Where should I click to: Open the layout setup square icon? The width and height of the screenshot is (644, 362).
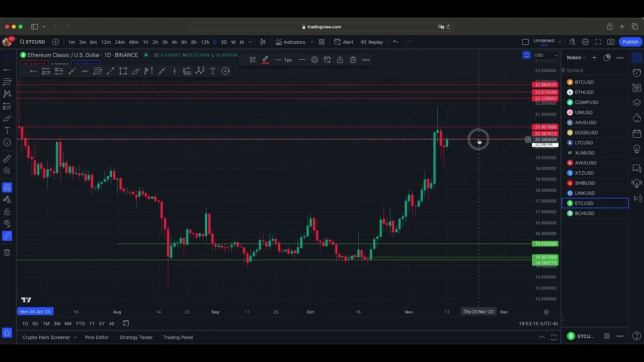[525, 42]
